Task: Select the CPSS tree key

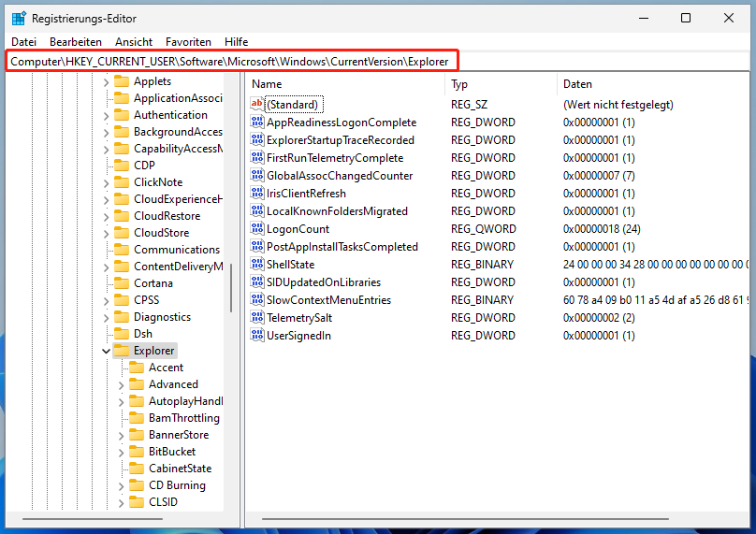Action: tap(147, 300)
